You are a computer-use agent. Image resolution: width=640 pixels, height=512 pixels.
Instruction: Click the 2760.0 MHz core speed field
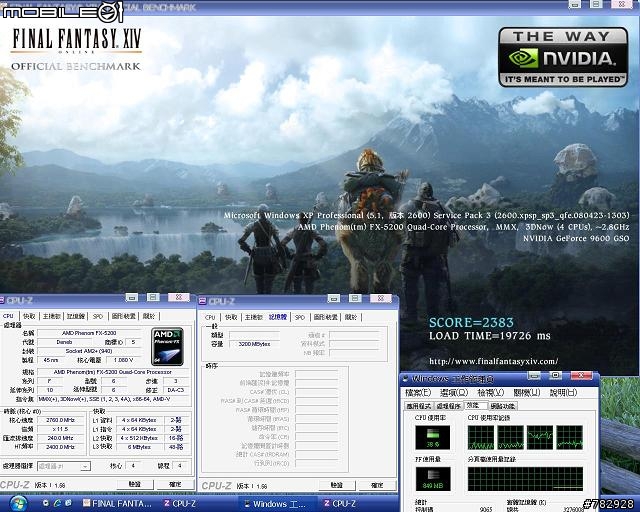click(x=60, y=420)
